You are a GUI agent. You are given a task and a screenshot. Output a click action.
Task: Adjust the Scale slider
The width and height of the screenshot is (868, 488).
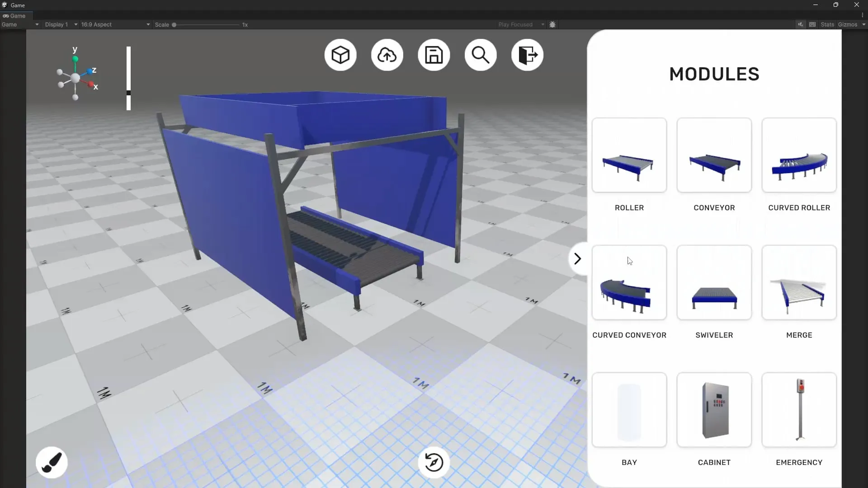coord(174,25)
